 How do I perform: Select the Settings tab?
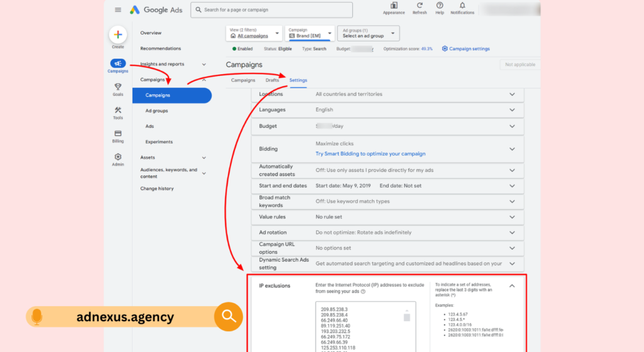(x=298, y=80)
